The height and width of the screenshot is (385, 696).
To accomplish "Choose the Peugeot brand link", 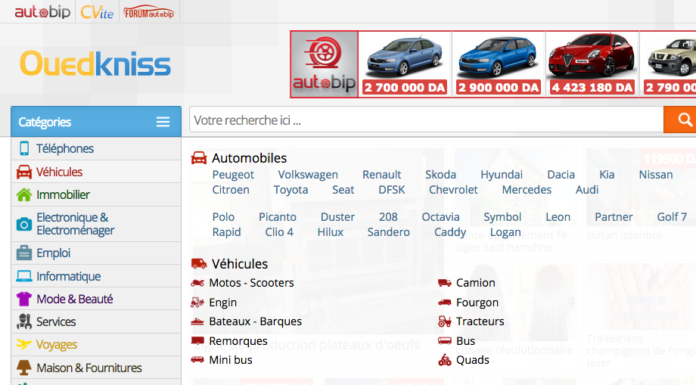I will tap(233, 175).
